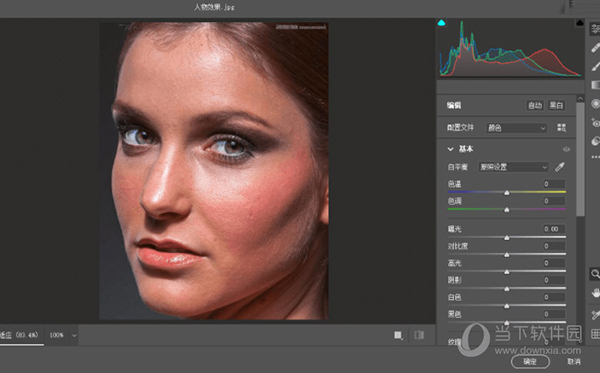
Task: Click the 确定 OK button
Action: 530,362
